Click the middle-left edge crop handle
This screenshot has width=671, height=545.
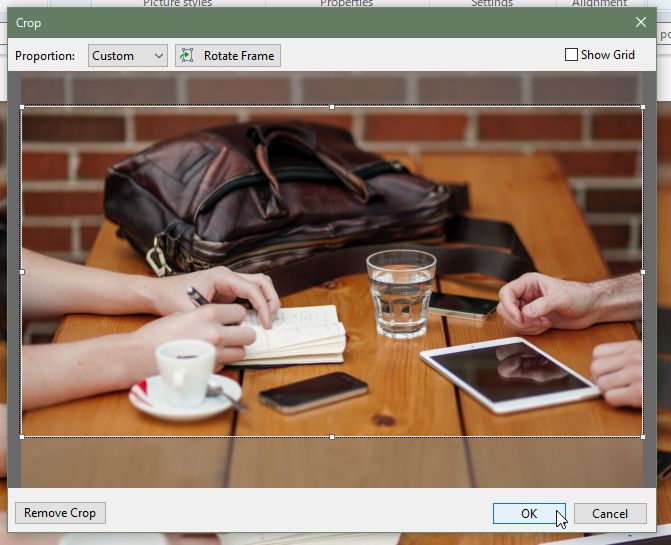[x=22, y=272]
